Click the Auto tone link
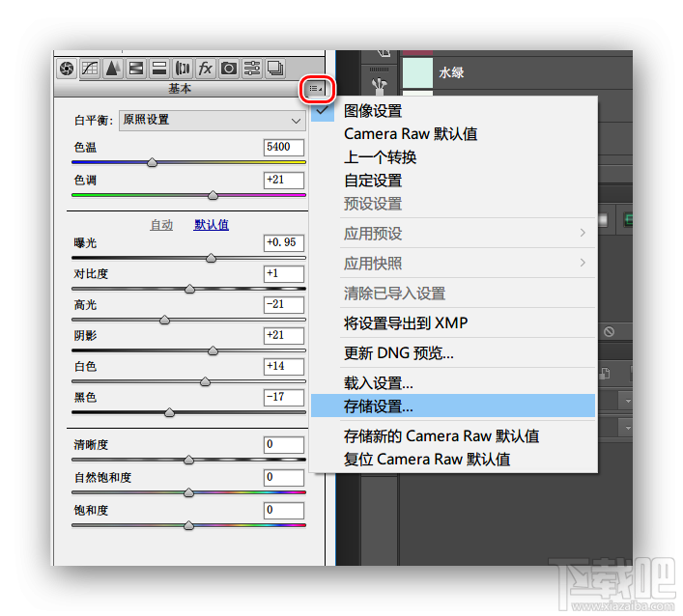 coord(161,225)
